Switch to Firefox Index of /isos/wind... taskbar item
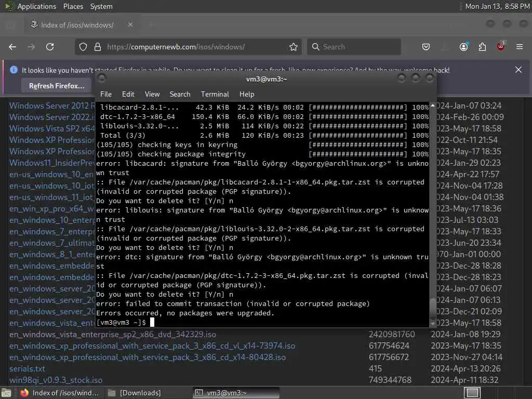The width and height of the screenshot is (532, 399). [x=59, y=393]
